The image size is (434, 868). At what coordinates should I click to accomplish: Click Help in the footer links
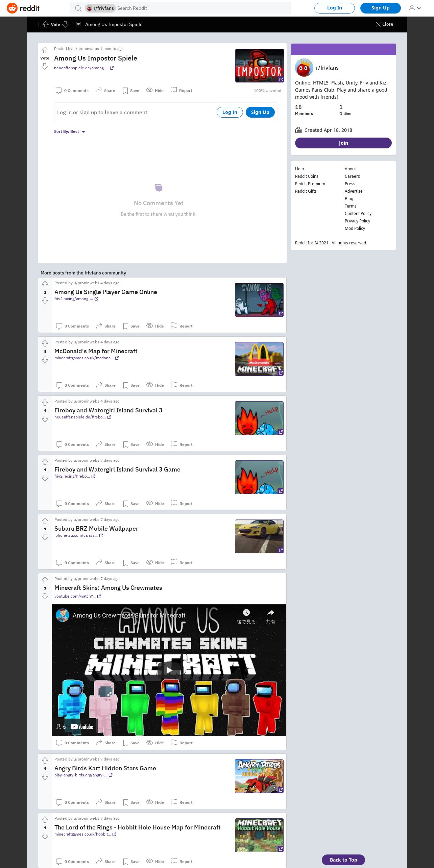point(299,169)
